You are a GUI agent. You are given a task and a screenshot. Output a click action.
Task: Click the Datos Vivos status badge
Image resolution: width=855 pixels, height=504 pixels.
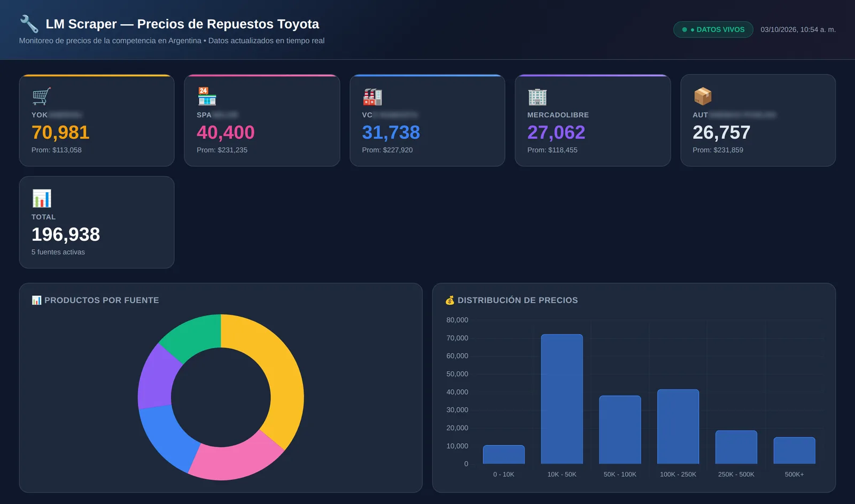713,29
